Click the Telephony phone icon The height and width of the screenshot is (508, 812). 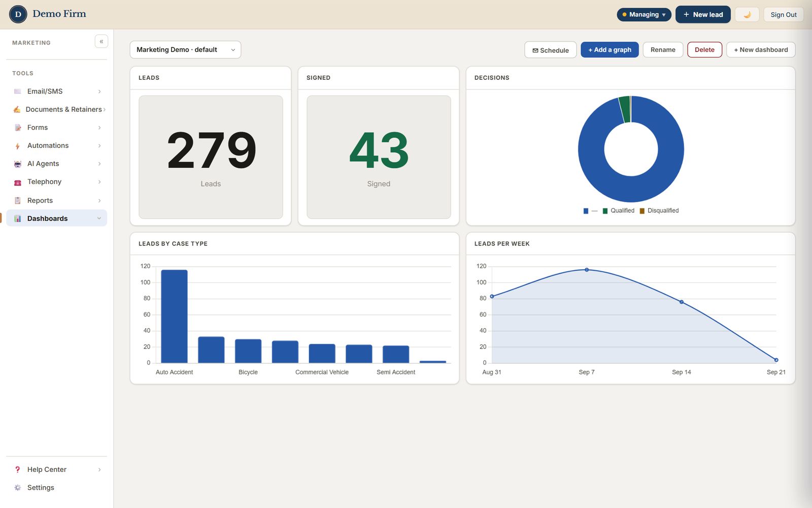coord(18,182)
